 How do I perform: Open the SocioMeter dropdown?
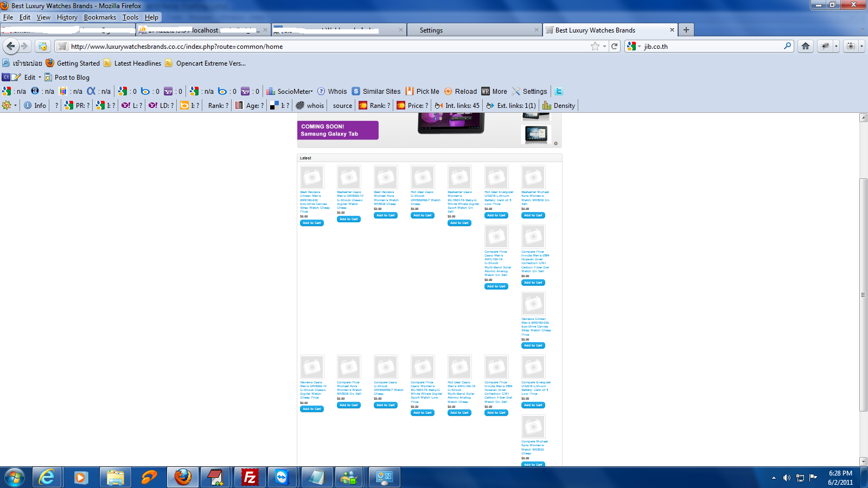[290, 92]
